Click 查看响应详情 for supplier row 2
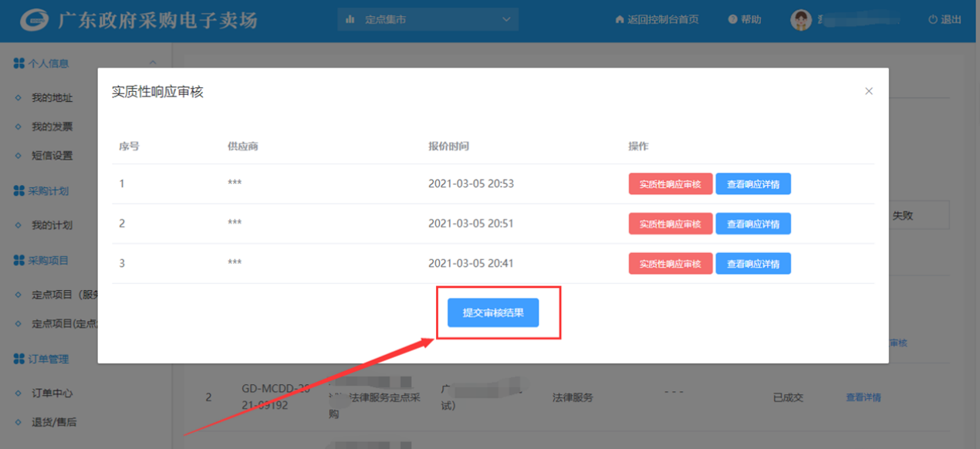The image size is (980, 449). tap(752, 224)
